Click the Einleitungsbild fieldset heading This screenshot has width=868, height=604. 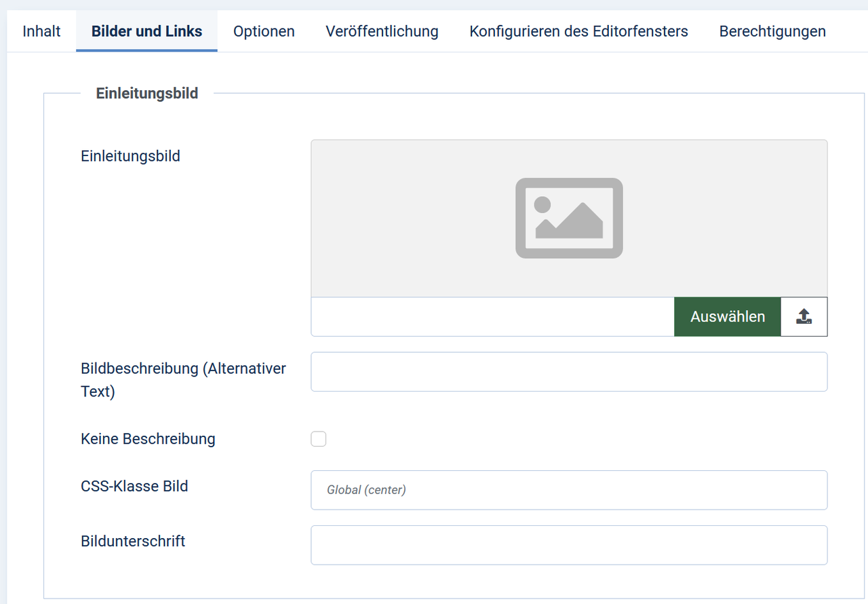(x=147, y=94)
